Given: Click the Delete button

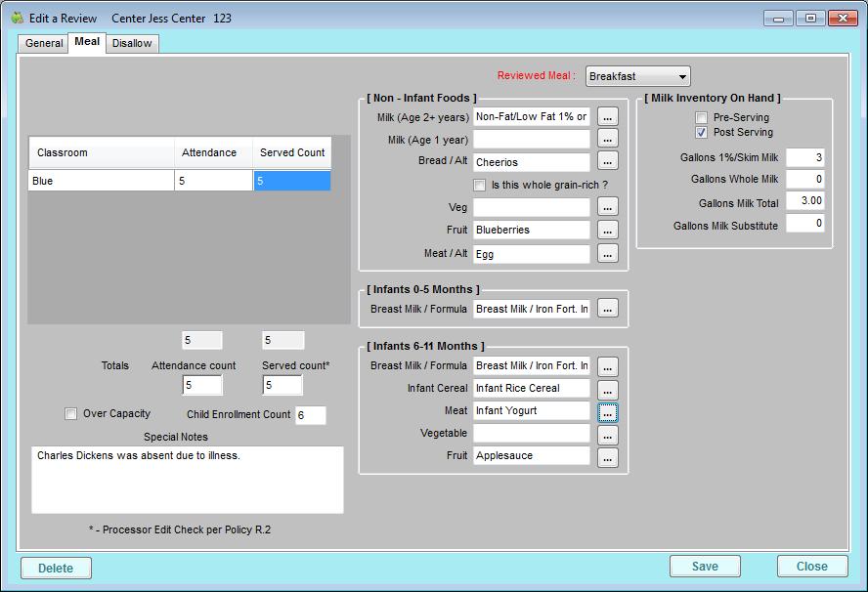Looking at the screenshot, I should 56,569.
